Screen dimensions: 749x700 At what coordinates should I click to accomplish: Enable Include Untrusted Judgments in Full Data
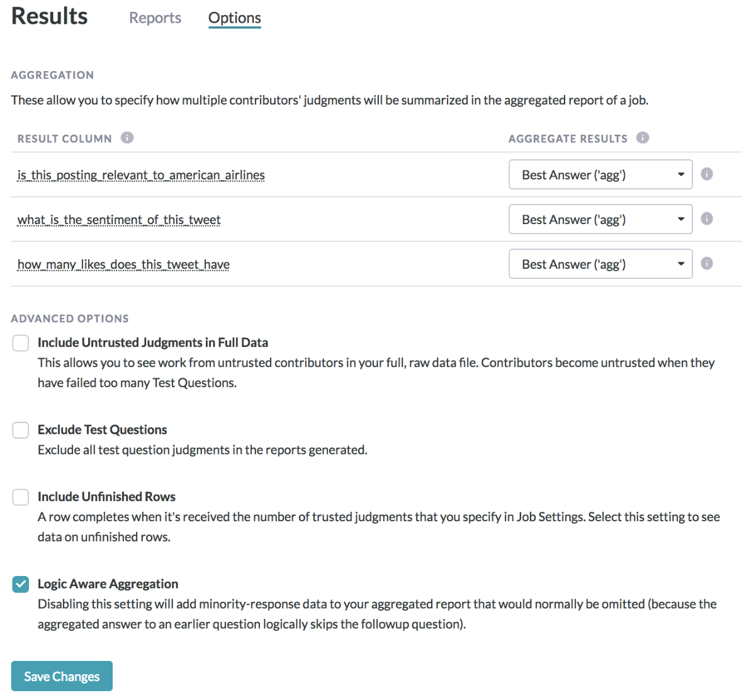[21, 343]
